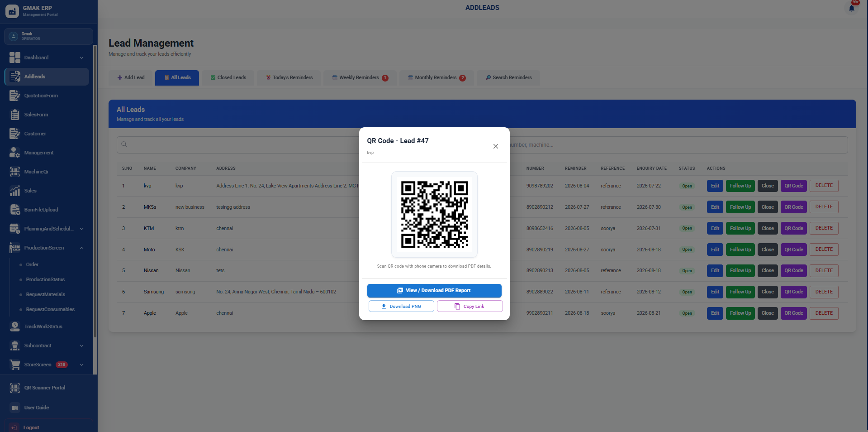Screen dimensions: 868x432
Task: Open the Weekly Reminders tab
Action: pos(360,77)
